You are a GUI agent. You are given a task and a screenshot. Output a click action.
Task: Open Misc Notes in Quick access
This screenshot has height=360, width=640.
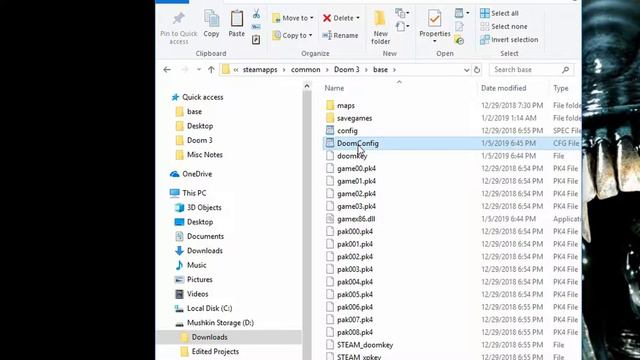click(204, 155)
